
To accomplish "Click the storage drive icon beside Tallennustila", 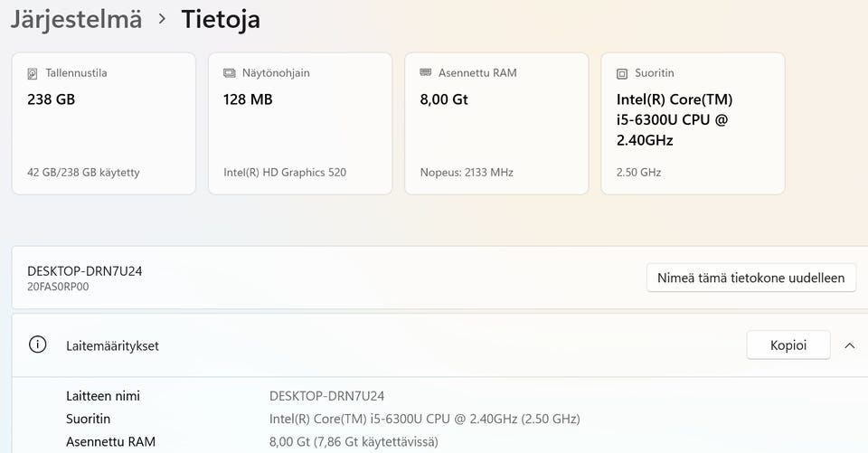I will pyautogui.click(x=33, y=73).
